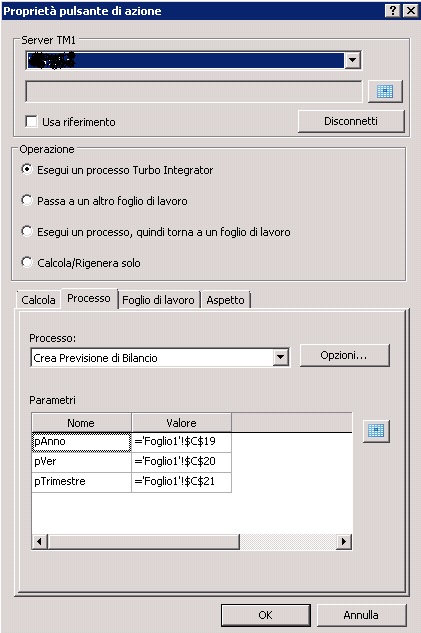The height and width of the screenshot is (633, 421).
Task: Click the Disconnetti button
Action: point(351,121)
